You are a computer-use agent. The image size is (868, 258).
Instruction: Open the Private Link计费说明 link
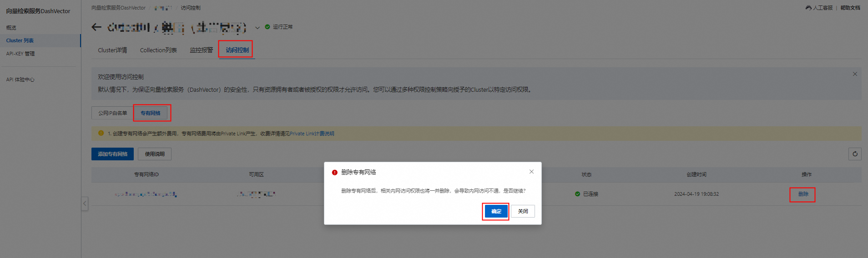312,134
